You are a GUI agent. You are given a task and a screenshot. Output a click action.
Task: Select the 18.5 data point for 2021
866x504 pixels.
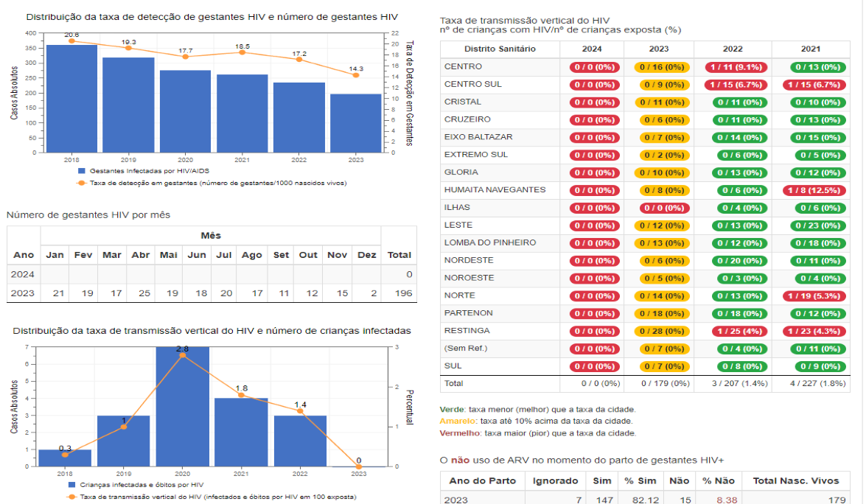(242, 52)
